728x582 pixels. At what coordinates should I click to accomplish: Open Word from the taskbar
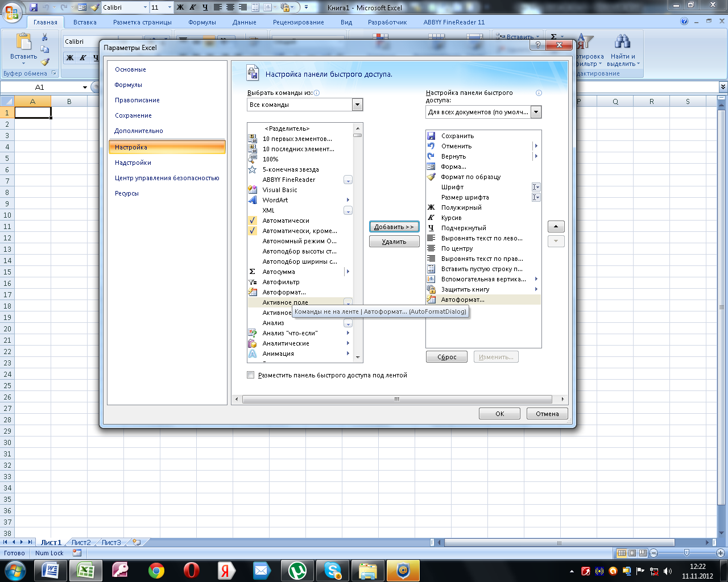(x=50, y=570)
